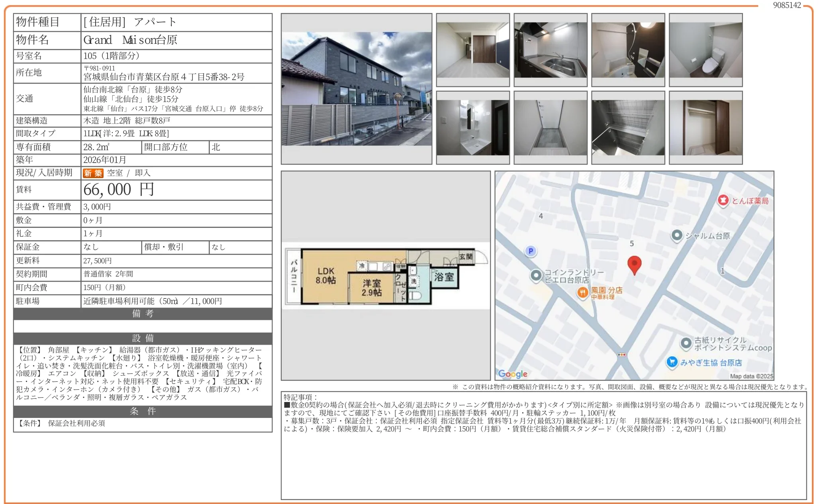This screenshot has height=504, width=819.
Task: Click the 66,000 円 rent amount
Action: pyautogui.click(x=119, y=190)
